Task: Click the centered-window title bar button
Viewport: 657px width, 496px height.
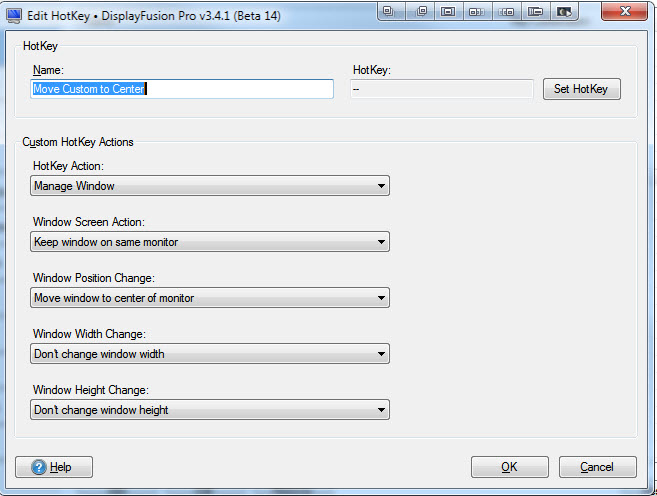Action: pos(449,11)
